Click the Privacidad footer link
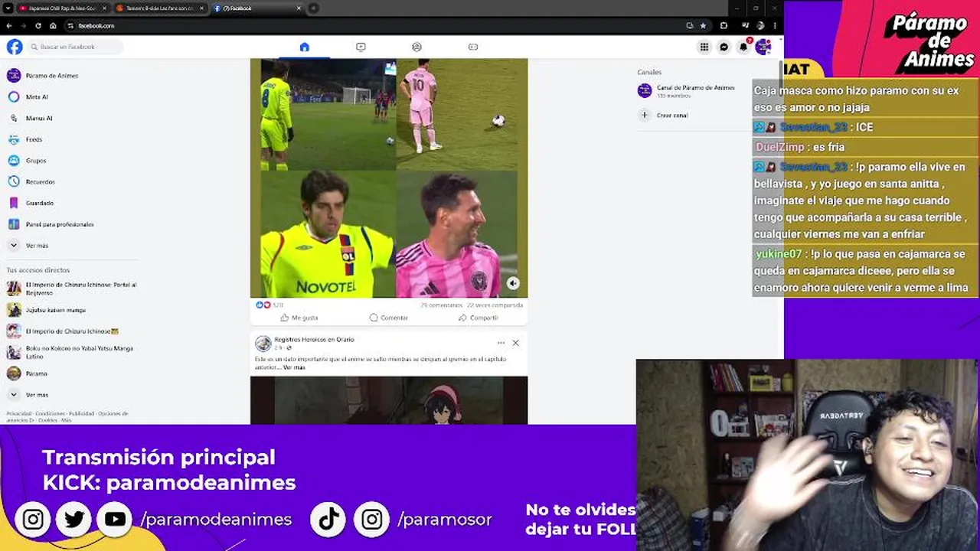The image size is (980, 551). 18,413
